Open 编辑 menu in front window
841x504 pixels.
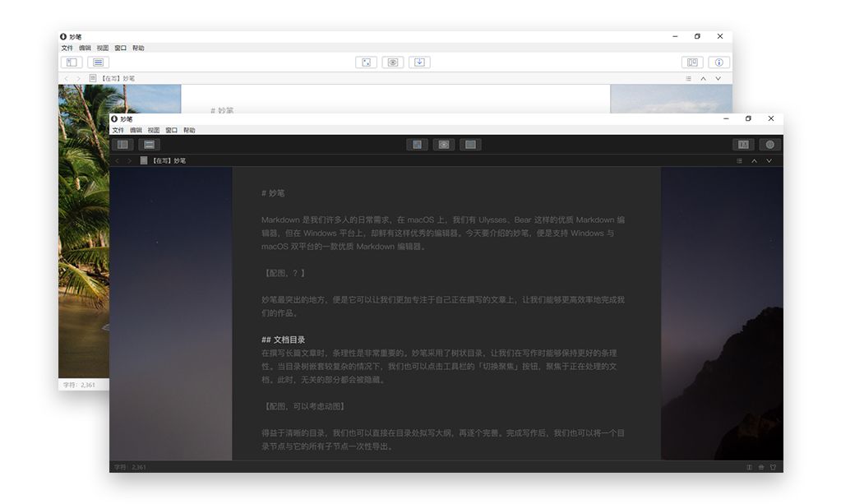pos(136,130)
